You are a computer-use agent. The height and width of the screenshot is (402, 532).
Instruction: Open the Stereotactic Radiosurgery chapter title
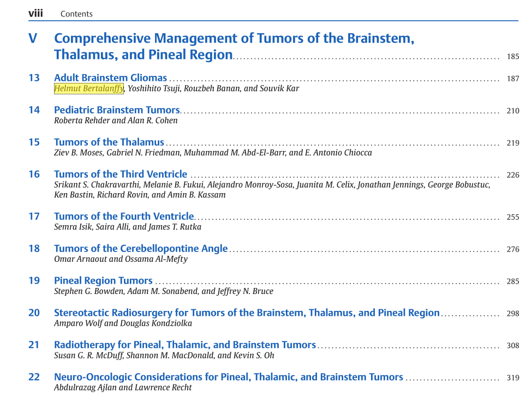tap(246, 313)
